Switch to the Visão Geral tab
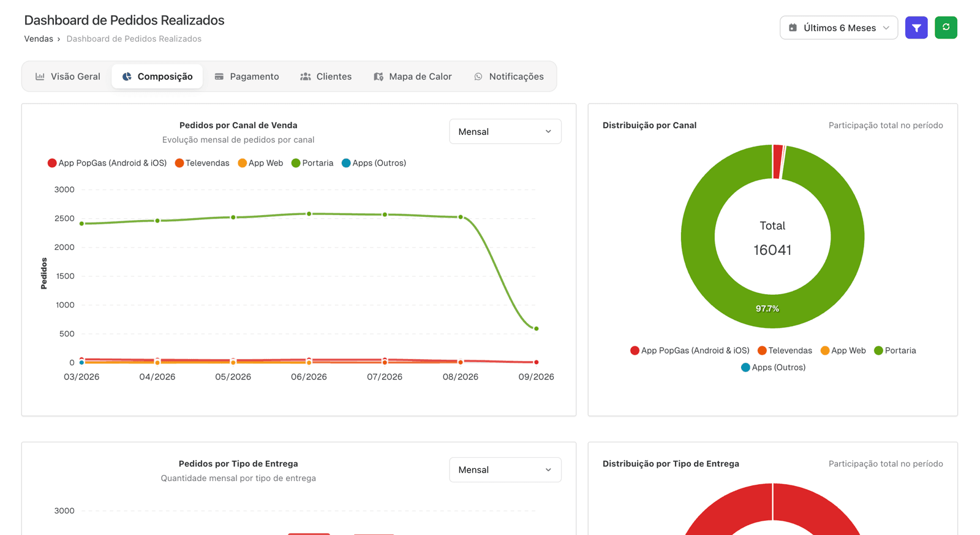This screenshot has width=980, height=535. (x=67, y=77)
